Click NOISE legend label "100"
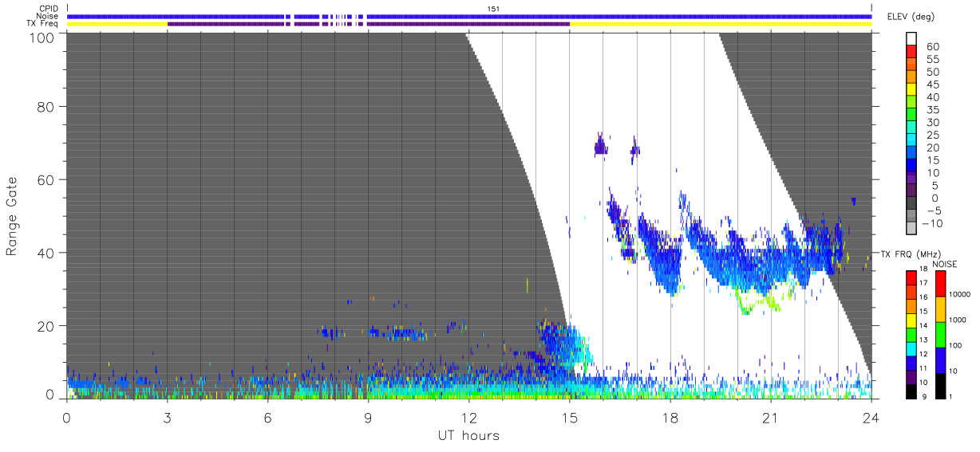The height and width of the screenshot is (452, 980). [957, 345]
